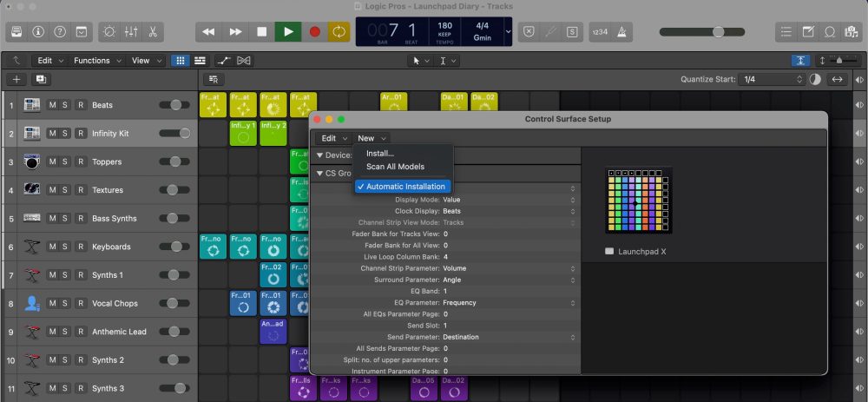Mute the Keyboards track
The width and height of the screenshot is (868, 402).
[x=52, y=247]
